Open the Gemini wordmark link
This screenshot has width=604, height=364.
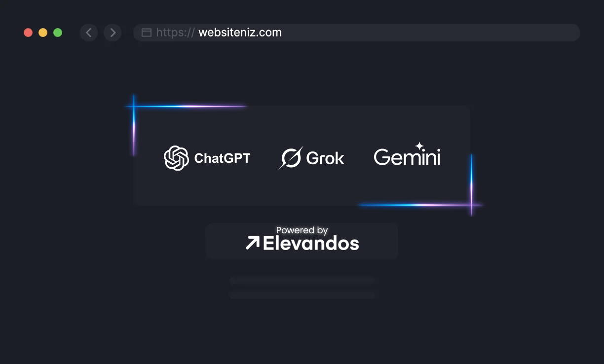407,157
